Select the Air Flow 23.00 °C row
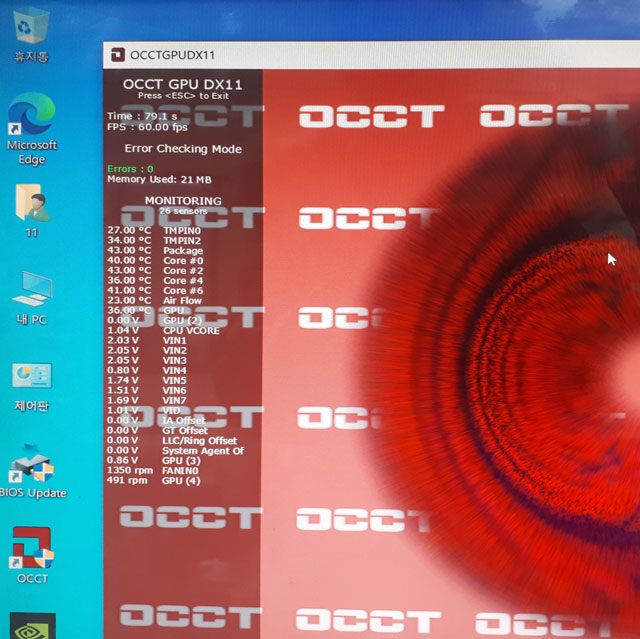The image size is (640, 639). [154, 301]
